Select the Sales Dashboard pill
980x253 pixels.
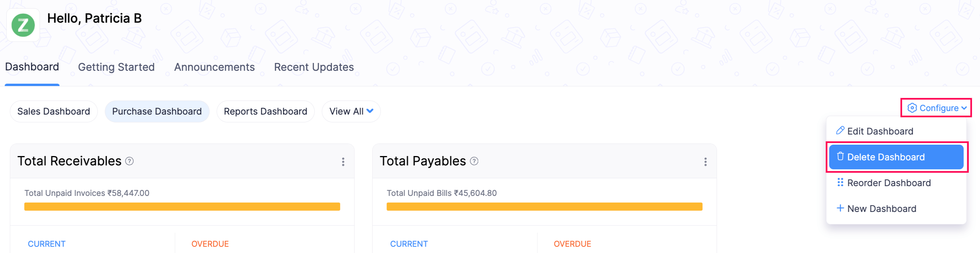(x=54, y=111)
